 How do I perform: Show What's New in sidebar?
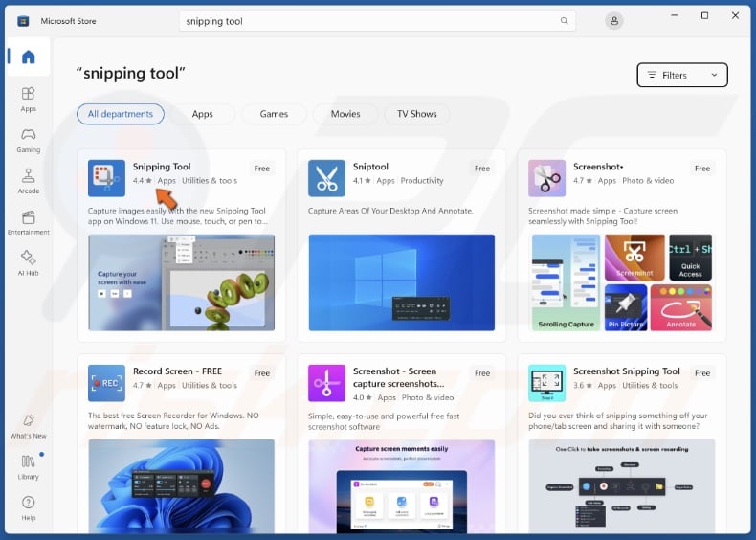pos(29,426)
